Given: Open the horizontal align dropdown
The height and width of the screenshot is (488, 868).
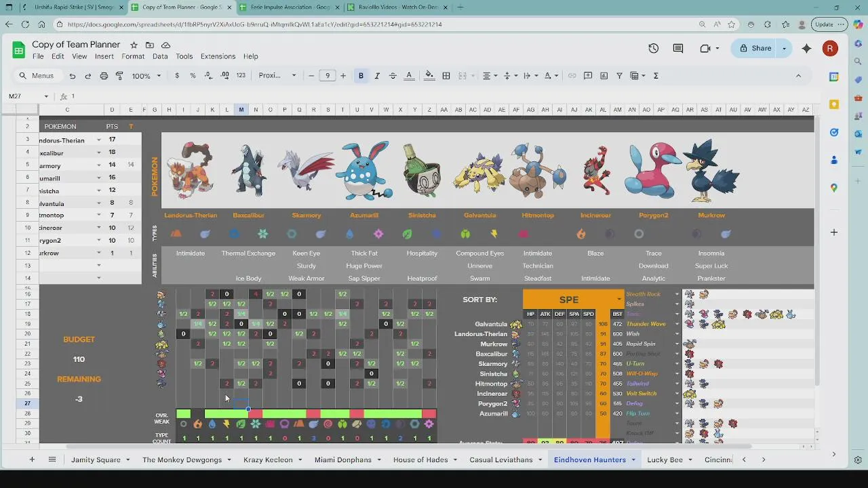Looking at the screenshot, I should click(490, 76).
